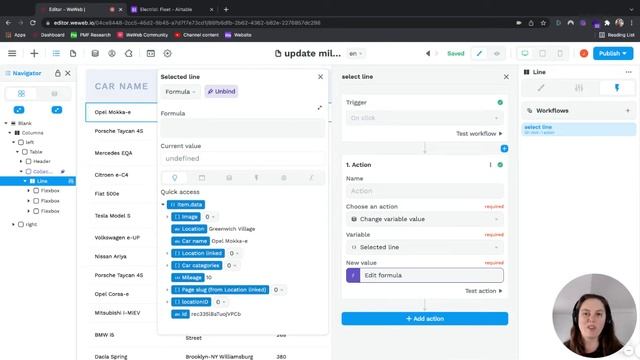Open the users/auth circle icon in toolbar
Image resolution: width=640 pixels, height=360 pixels.
click(112, 53)
